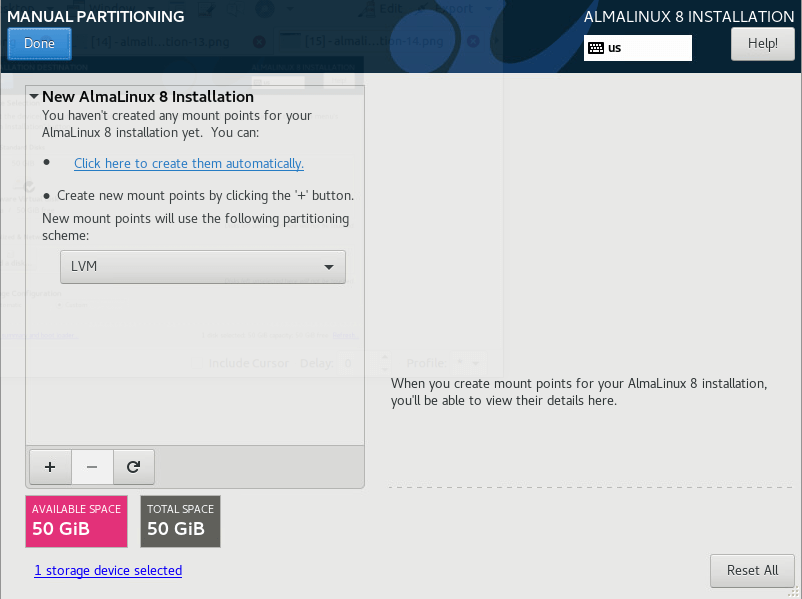Remove mount point with the minus button
The width and height of the screenshot is (802, 599).
point(92,467)
